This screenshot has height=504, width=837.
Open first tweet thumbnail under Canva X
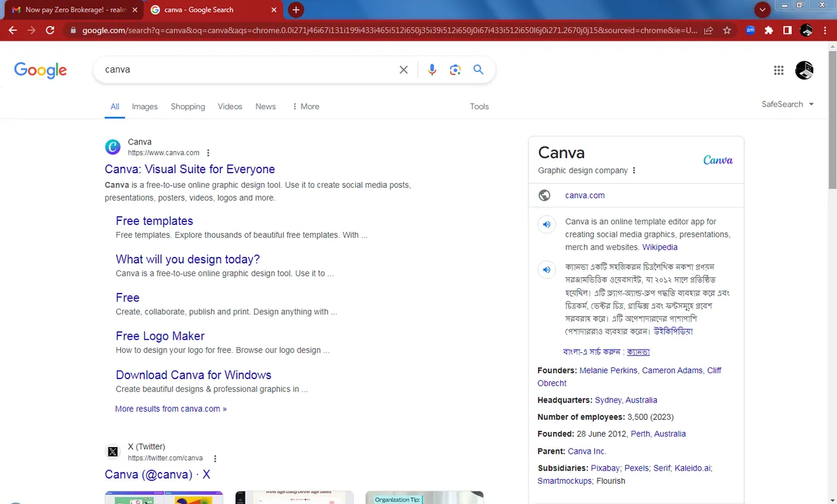pyautogui.click(x=163, y=497)
